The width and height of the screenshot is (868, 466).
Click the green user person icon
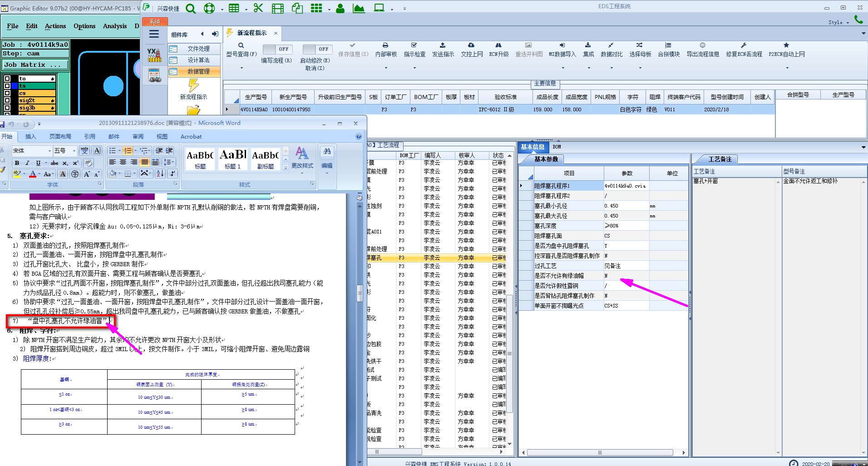[x=340, y=8]
